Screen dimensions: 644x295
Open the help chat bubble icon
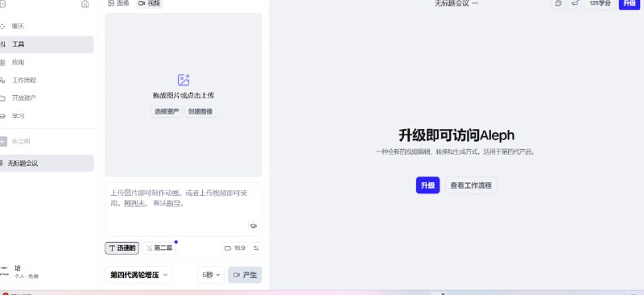[558, 3]
